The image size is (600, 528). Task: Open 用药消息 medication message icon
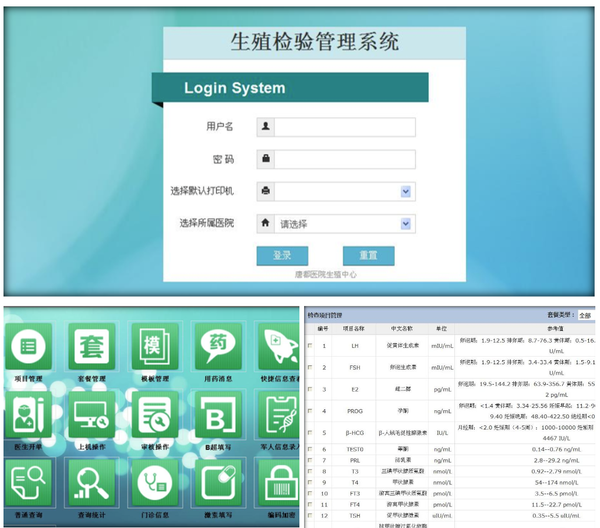coord(218,346)
